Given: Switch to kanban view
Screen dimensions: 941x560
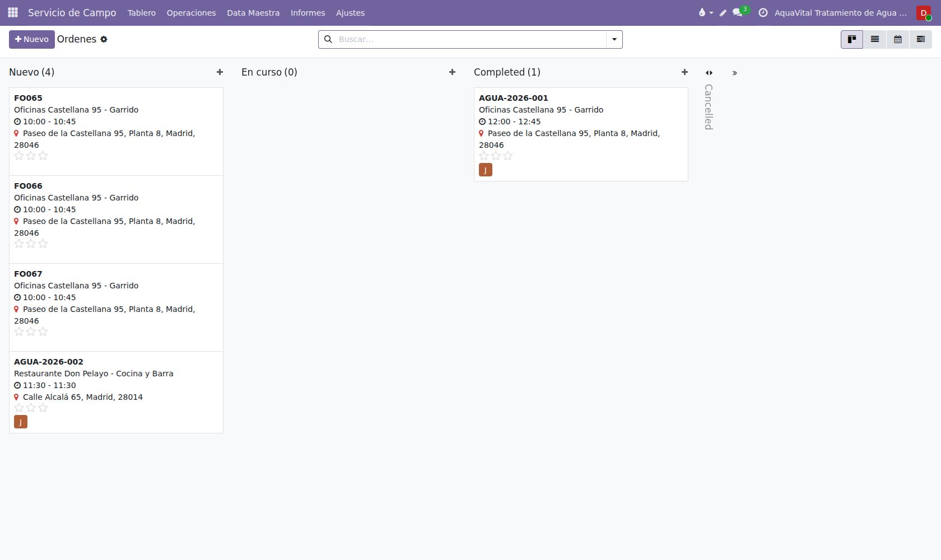Looking at the screenshot, I should coord(852,39).
